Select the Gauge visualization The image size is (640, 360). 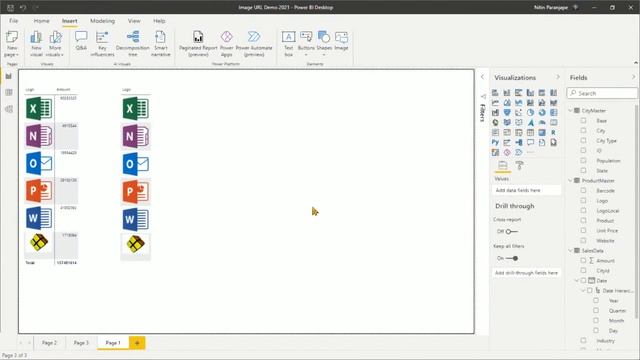pos(542,122)
